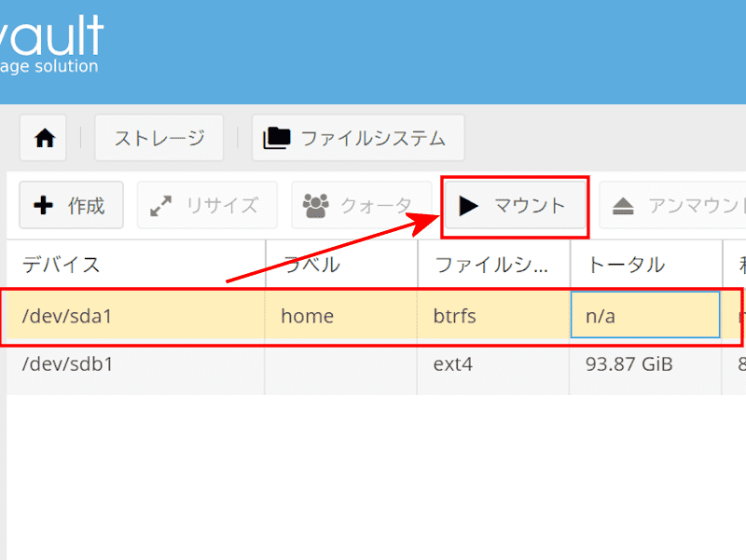Click the ext4 filesystem cell
The image size is (746, 560).
click(x=493, y=364)
